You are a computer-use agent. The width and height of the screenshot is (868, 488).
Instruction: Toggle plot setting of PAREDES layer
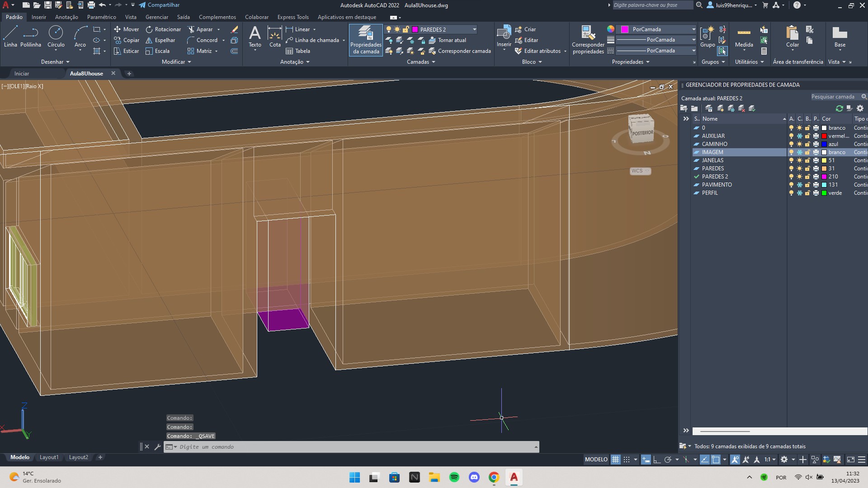click(x=816, y=169)
